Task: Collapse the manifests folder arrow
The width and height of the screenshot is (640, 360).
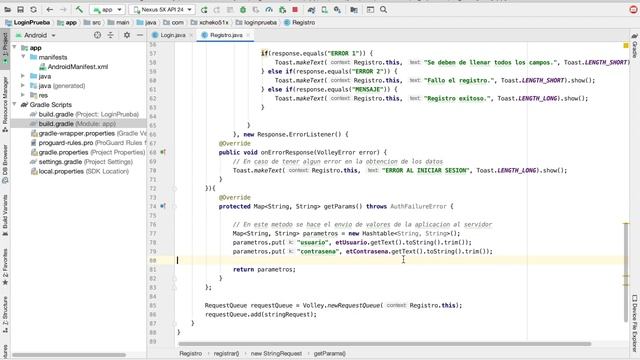Action: 23,57
